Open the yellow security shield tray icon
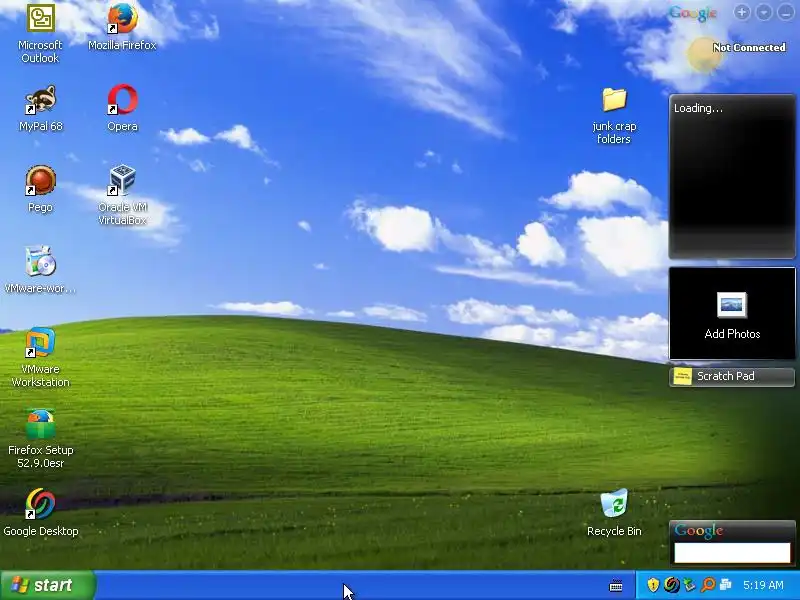 653,585
